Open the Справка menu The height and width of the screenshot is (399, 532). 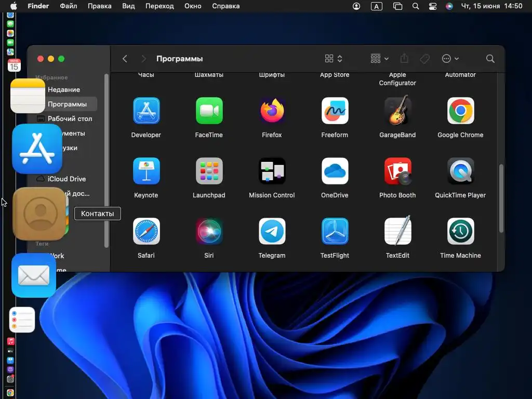(x=225, y=6)
